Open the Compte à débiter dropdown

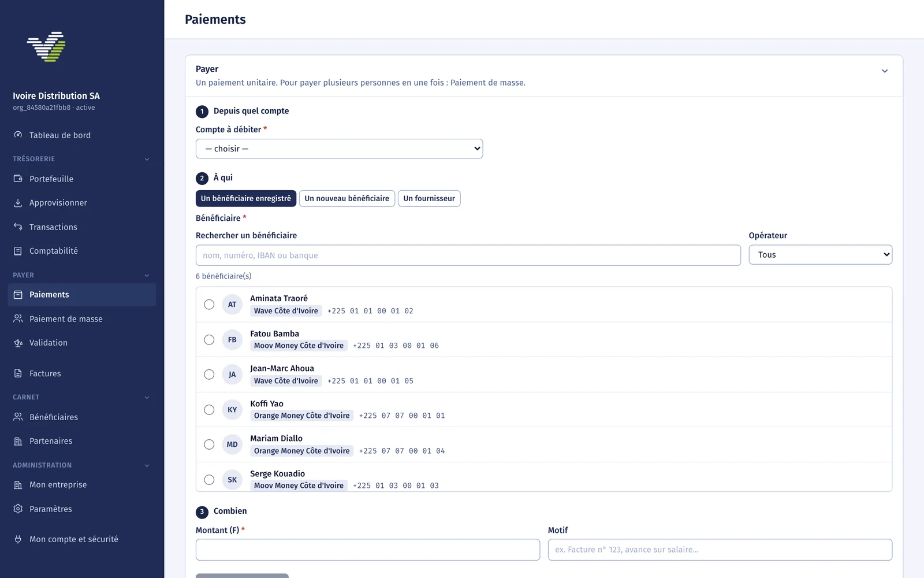pyautogui.click(x=340, y=149)
